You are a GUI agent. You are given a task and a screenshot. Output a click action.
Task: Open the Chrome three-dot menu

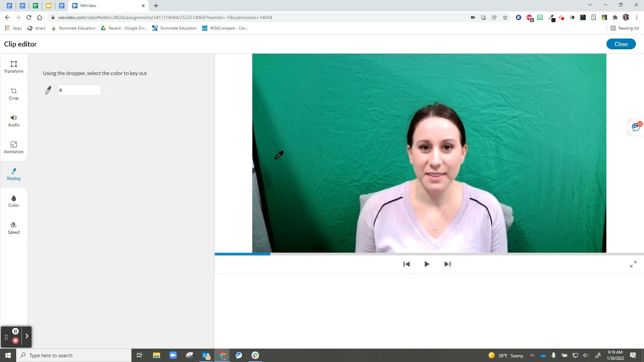(636, 18)
